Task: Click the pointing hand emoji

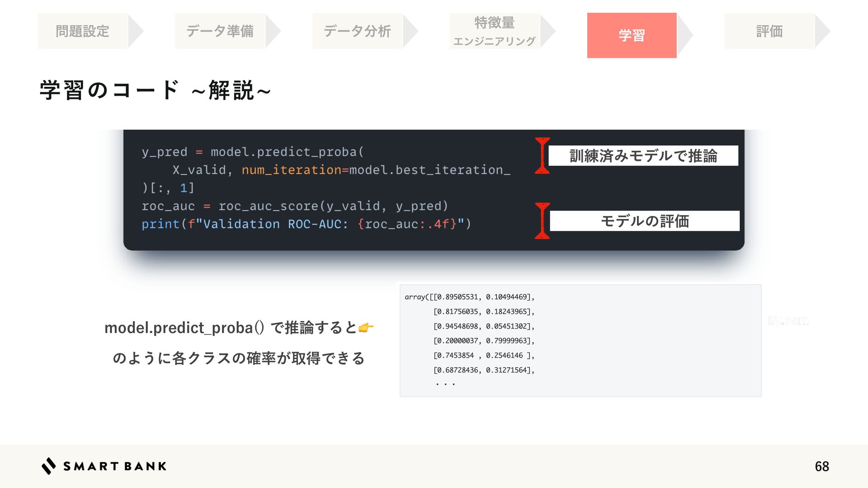Action: point(366,328)
